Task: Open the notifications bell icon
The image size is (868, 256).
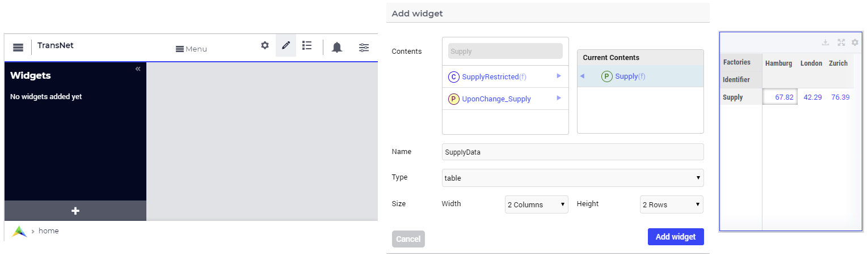Action: pyautogui.click(x=337, y=47)
